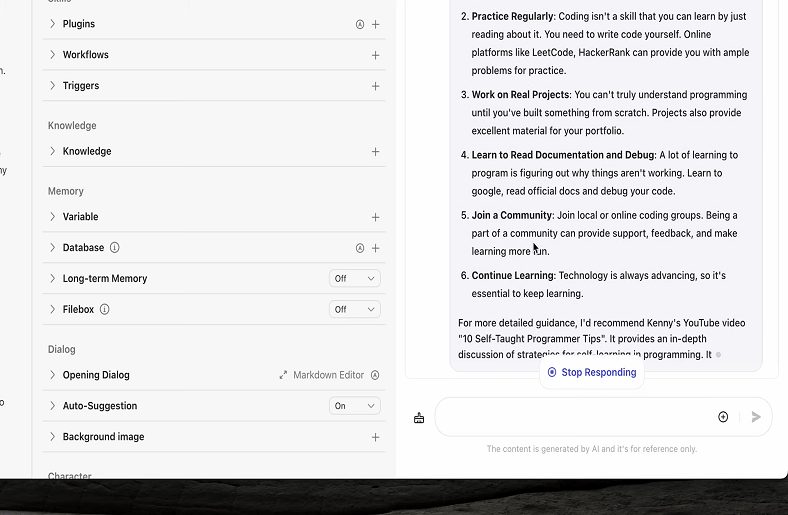The height and width of the screenshot is (515, 788).
Task: Expand the Database section
Action: point(52,248)
